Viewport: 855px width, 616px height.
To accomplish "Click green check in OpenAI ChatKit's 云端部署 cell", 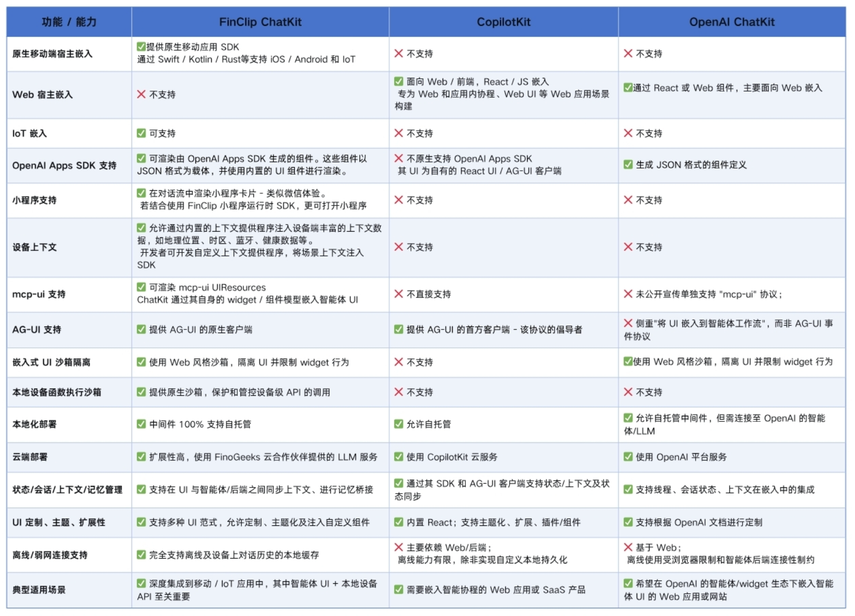I will (628, 457).
